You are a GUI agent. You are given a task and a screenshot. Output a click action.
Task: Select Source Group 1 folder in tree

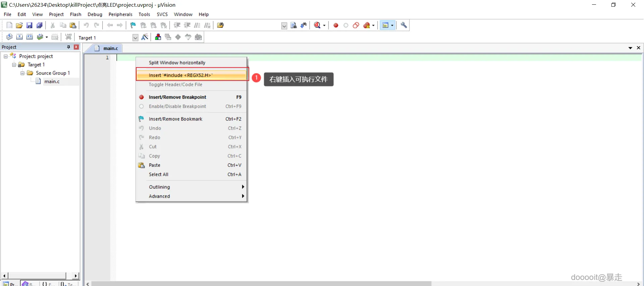[x=53, y=73]
